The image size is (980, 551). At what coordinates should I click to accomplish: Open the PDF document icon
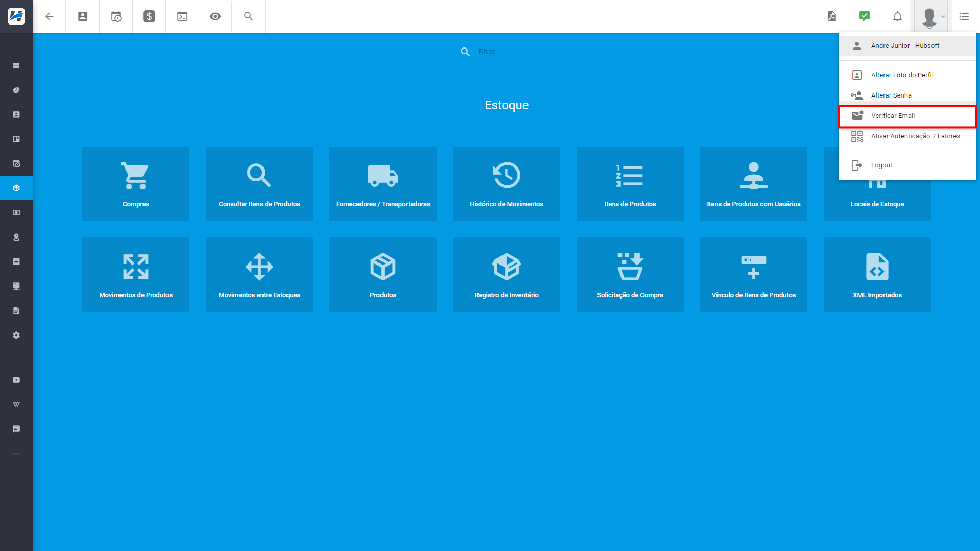click(832, 16)
